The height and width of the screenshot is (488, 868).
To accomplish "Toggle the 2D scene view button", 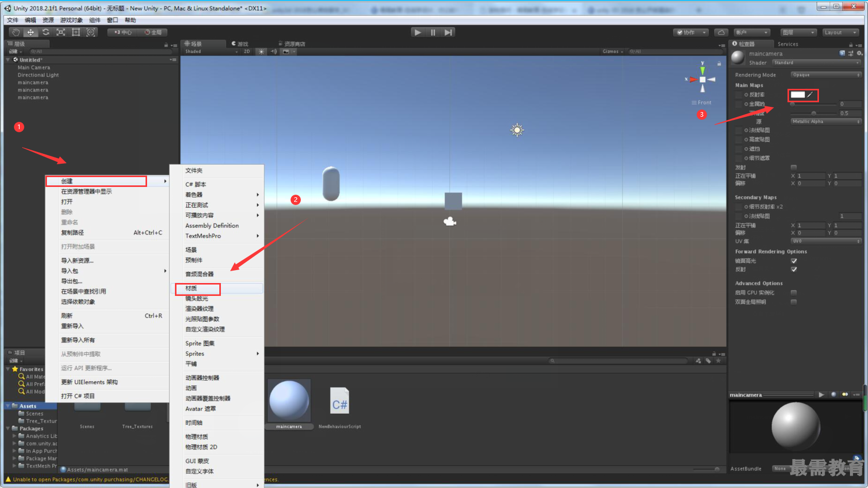I will [247, 52].
